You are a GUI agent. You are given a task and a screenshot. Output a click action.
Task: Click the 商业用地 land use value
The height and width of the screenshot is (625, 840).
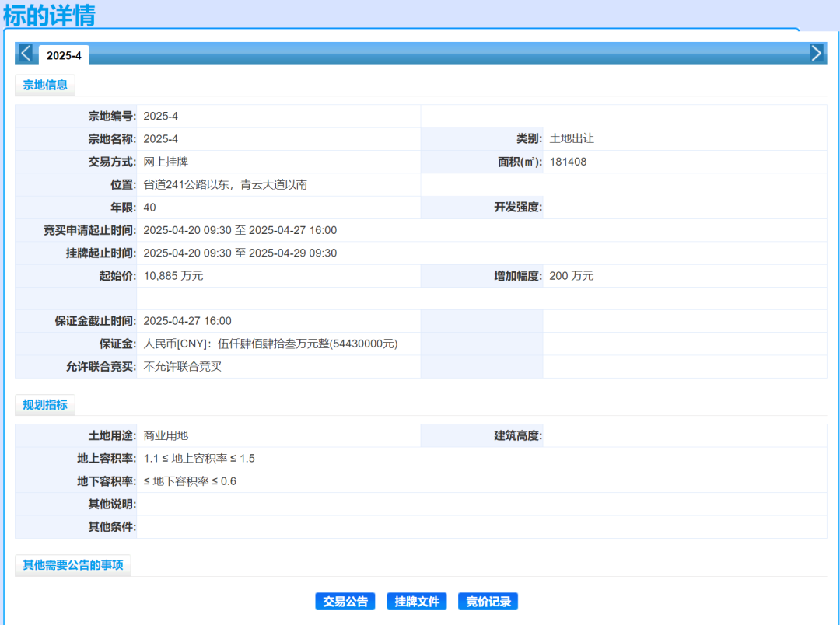(166, 436)
